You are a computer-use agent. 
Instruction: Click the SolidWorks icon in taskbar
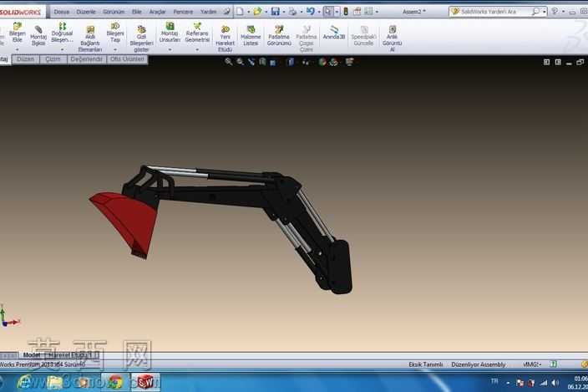coord(145,382)
